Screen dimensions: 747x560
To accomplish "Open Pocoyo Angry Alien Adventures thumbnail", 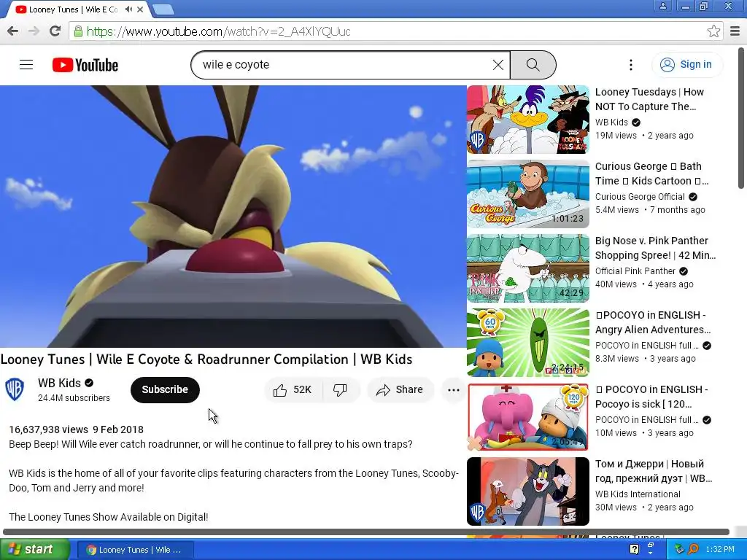I will [528, 343].
